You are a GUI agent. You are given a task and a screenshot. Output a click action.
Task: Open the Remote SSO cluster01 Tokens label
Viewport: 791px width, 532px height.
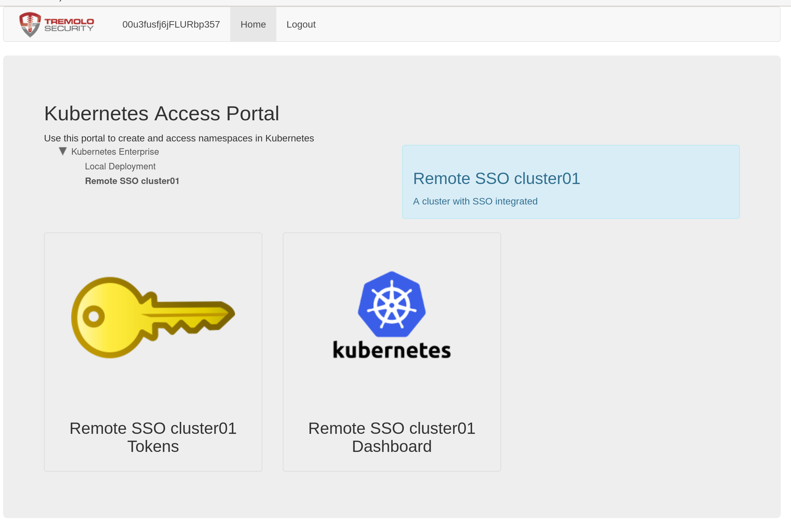[x=153, y=437]
